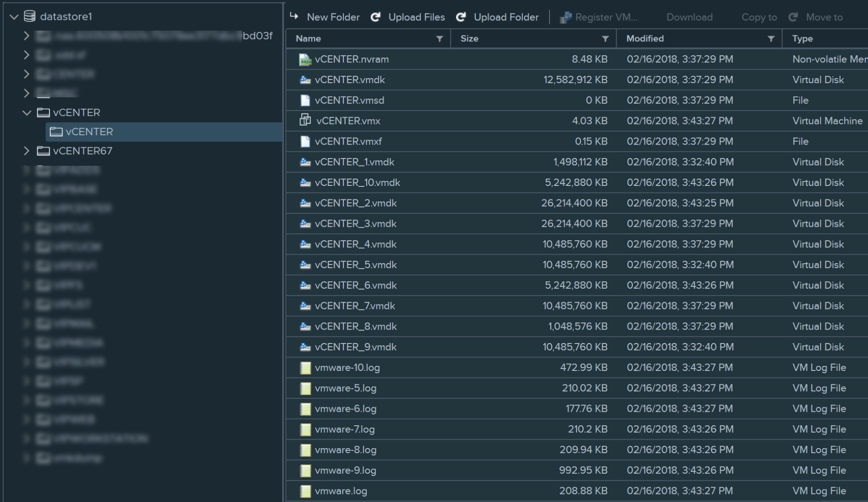Screen dimensions: 868x502
Task: Select the vmware-8.log file name
Action: point(346,450)
